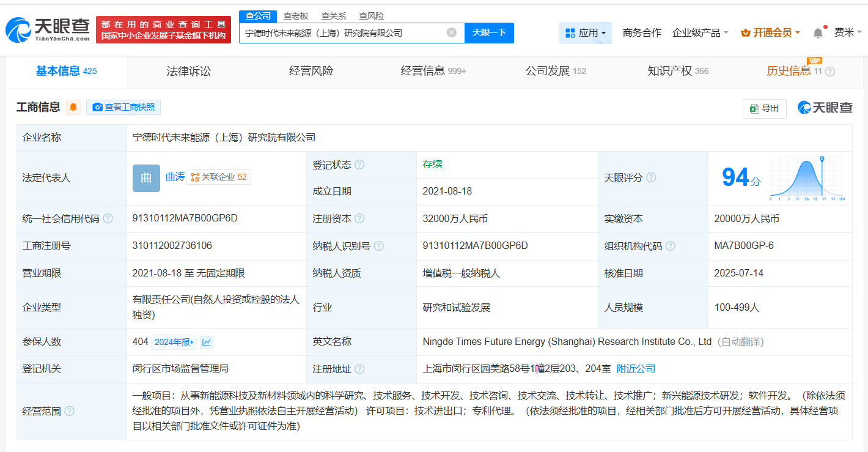Click the help icon beside 统一社会信用代码
Screen dimensions: 868x452
click(x=108, y=219)
